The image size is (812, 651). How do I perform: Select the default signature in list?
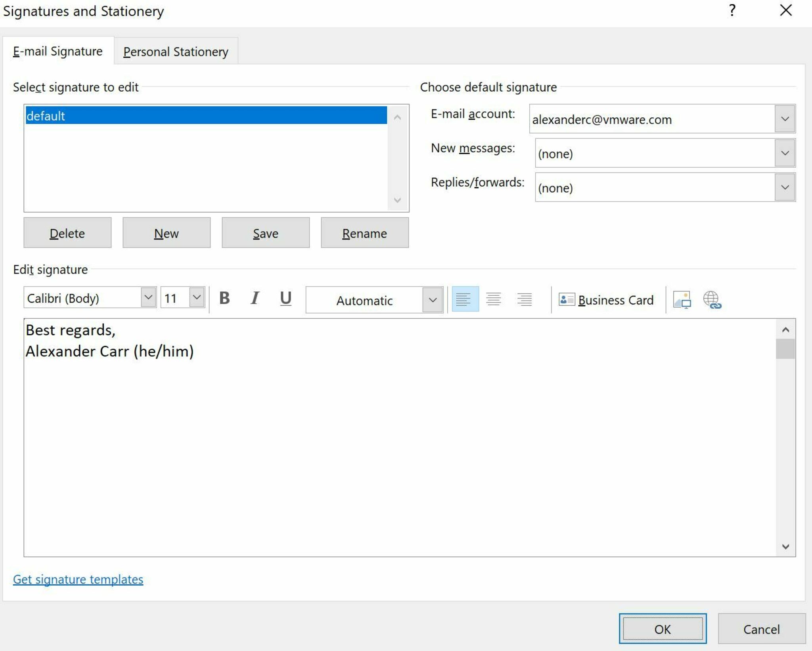pos(206,116)
